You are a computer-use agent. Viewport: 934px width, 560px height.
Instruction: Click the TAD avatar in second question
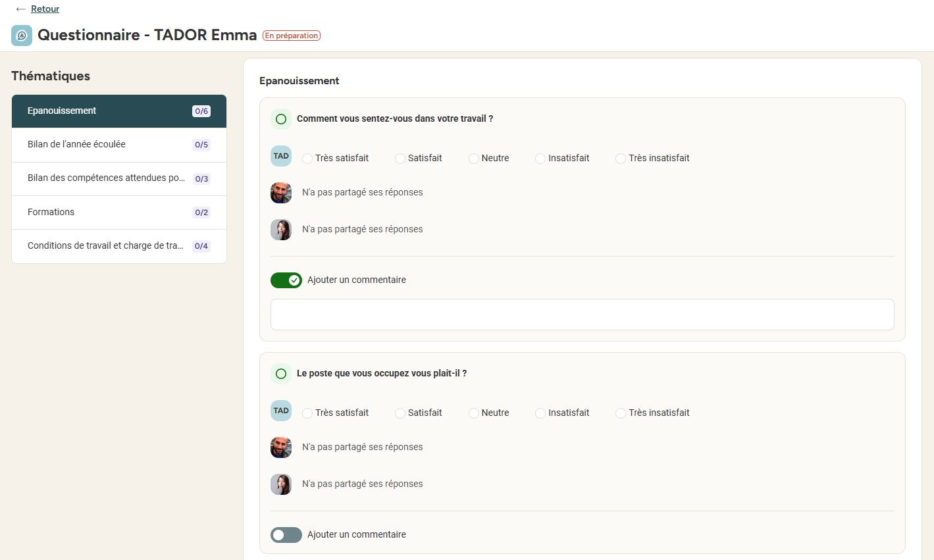281,411
